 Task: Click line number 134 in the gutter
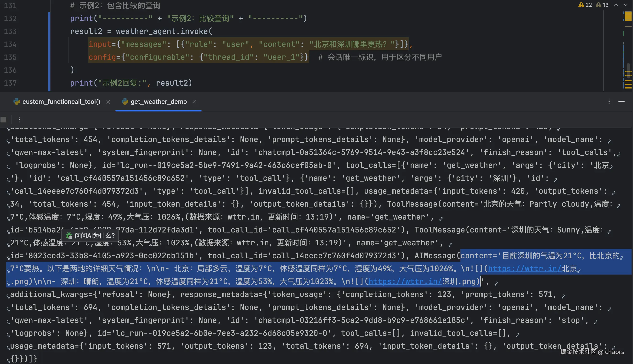click(10, 44)
